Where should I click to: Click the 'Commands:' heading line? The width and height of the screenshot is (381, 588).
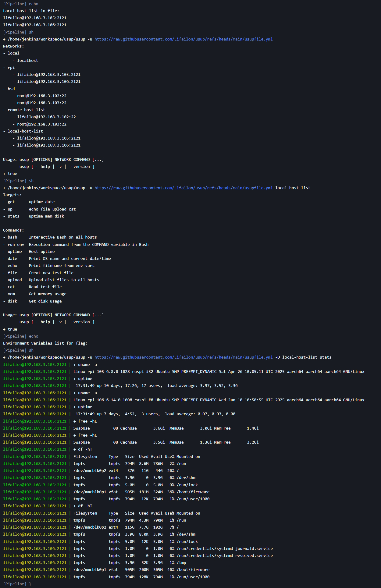tap(13, 230)
